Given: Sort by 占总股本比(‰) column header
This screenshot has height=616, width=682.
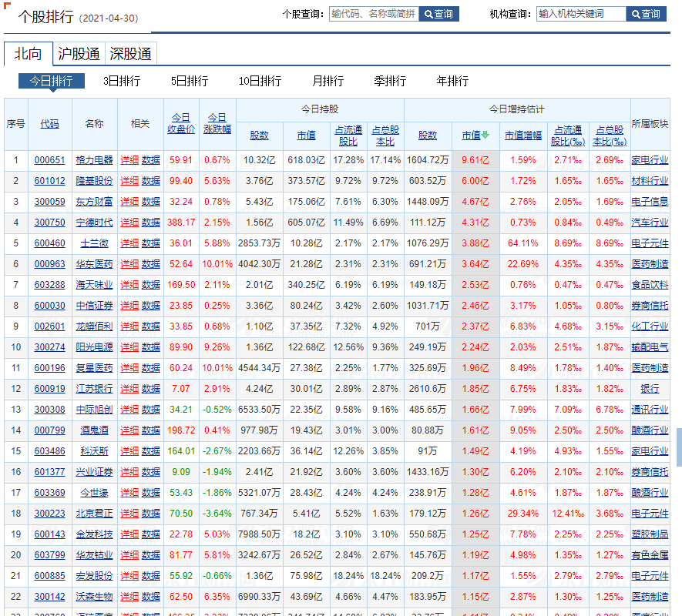Looking at the screenshot, I should tap(610, 136).
